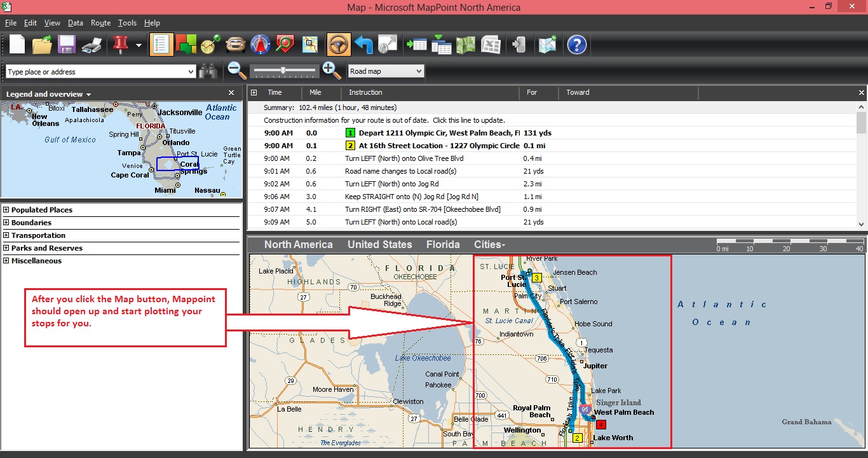
Task: Click the yellow stop 3 marker near Port St. Lucie
Action: tap(536, 278)
